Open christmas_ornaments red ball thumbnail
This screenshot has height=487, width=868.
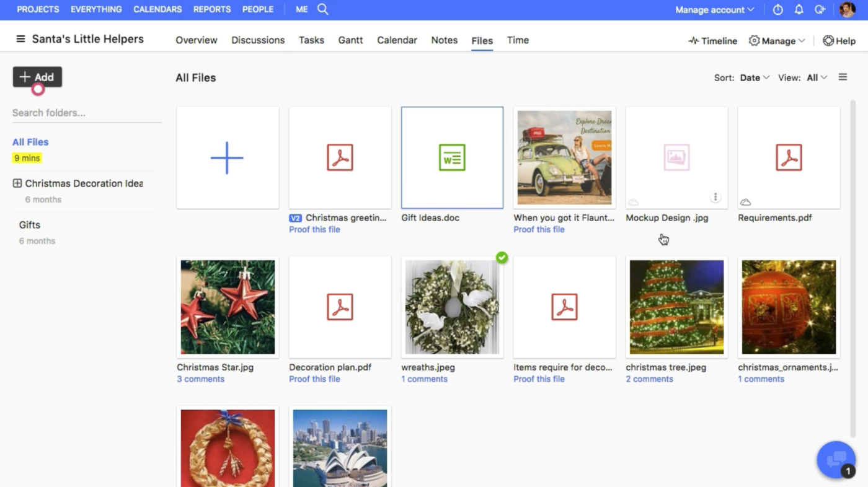pos(789,307)
